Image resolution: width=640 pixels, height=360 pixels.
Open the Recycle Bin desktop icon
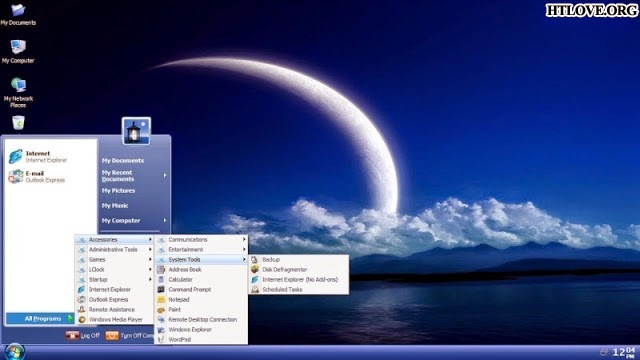pos(18,122)
